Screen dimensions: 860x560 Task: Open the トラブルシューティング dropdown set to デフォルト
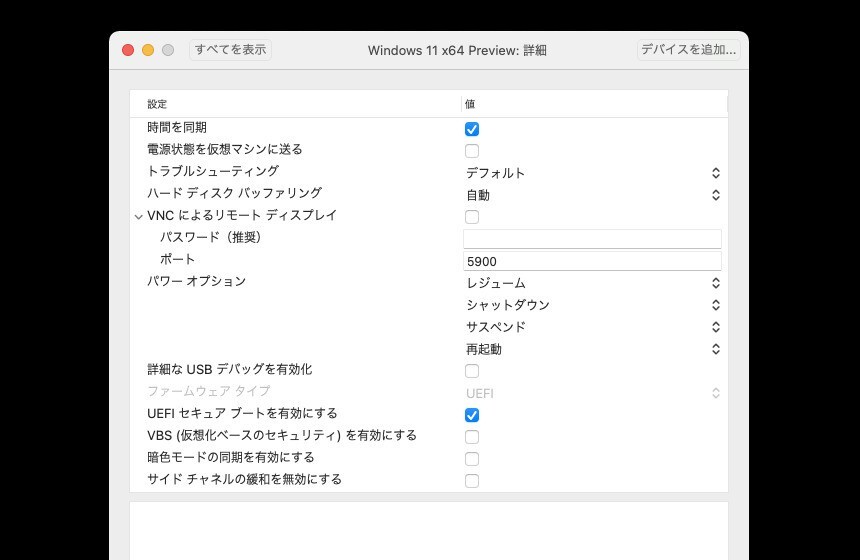[x=592, y=173]
